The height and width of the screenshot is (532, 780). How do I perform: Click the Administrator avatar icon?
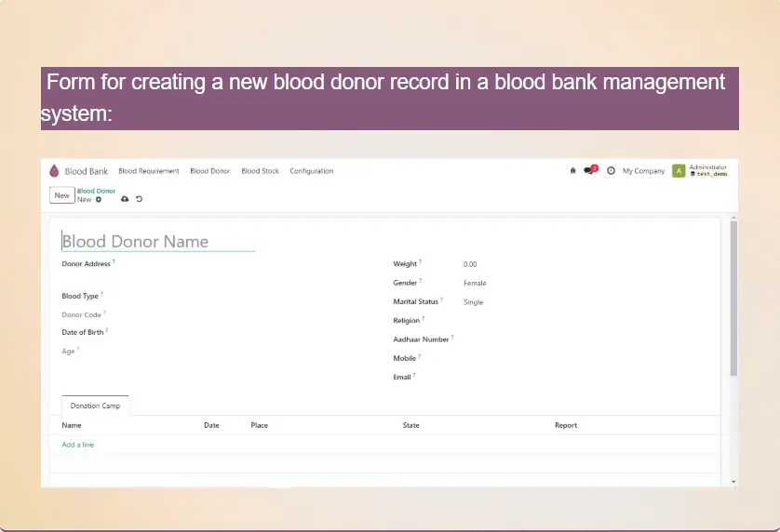679,171
